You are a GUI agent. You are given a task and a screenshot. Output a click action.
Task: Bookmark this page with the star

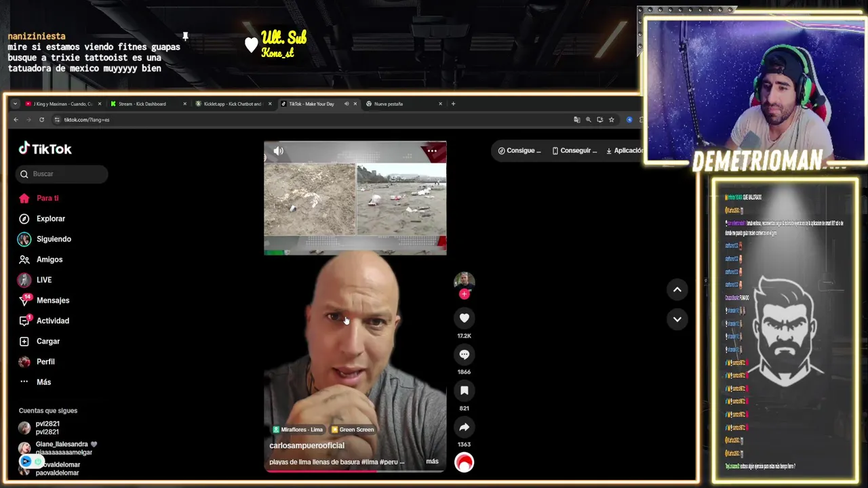[611, 120]
